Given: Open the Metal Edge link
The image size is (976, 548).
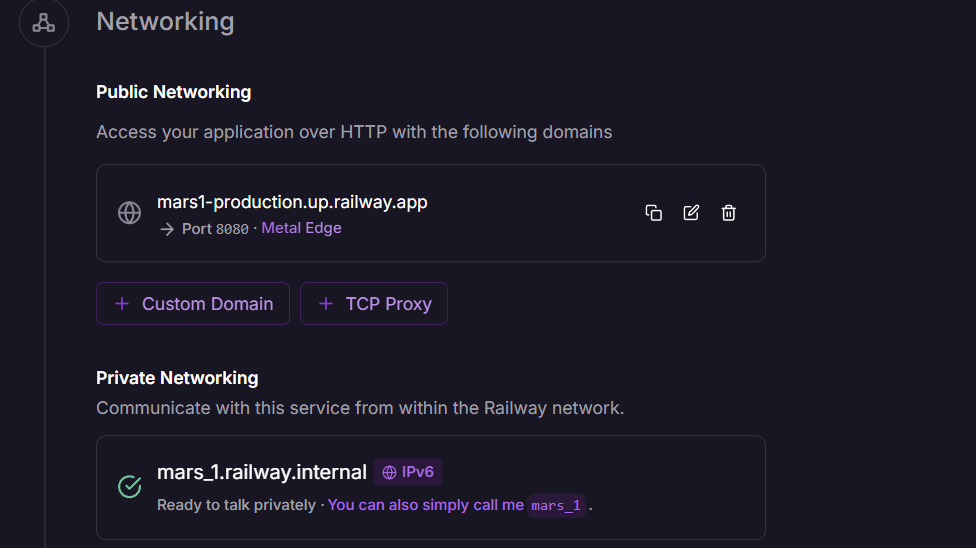Looking at the screenshot, I should point(301,228).
